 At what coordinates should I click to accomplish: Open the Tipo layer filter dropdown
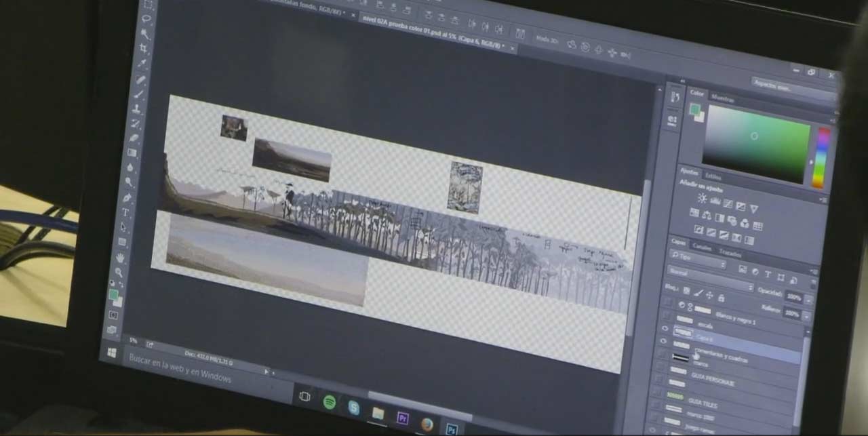[x=698, y=258]
